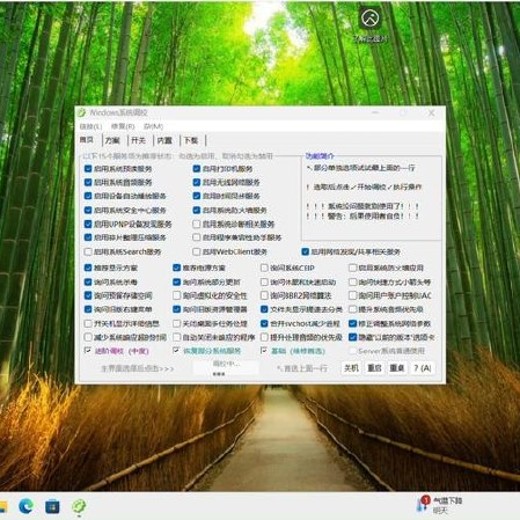Open Microsoft Store from the taskbar
This screenshot has height=520, width=520.
pos(52,506)
